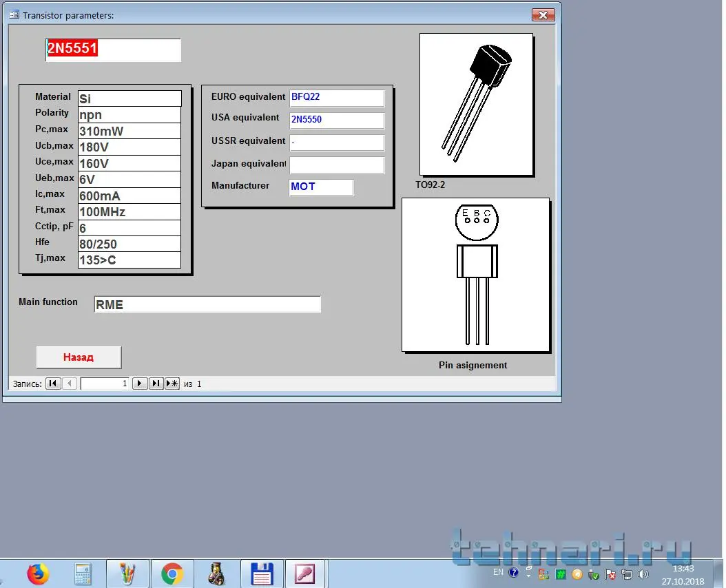Image resolution: width=726 pixels, height=588 pixels.
Task: Go to the first record
Action: click(53, 384)
